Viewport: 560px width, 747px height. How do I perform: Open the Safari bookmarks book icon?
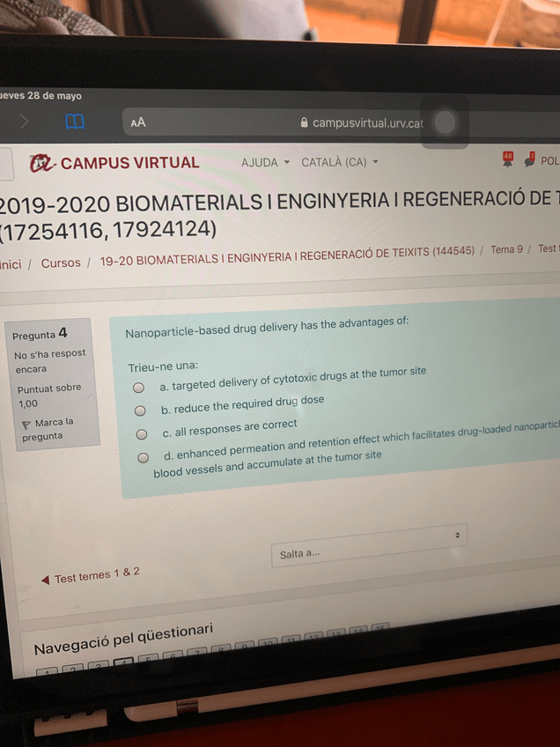[74, 122]
